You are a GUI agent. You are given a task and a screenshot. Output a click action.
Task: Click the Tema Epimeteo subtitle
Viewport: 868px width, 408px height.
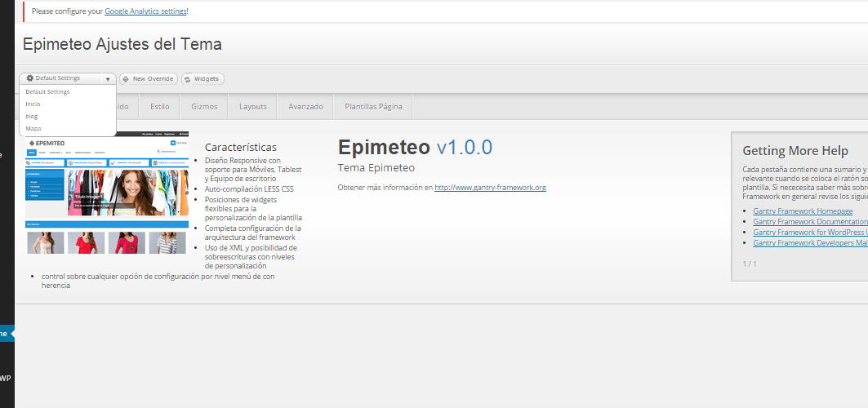pos(376,167)
